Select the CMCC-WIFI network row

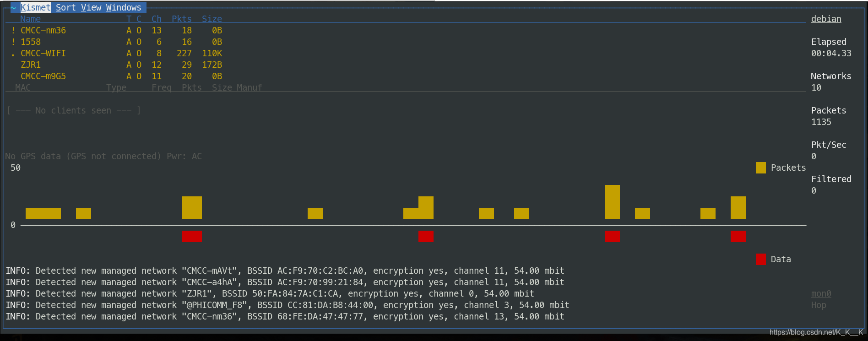(117, 53)
